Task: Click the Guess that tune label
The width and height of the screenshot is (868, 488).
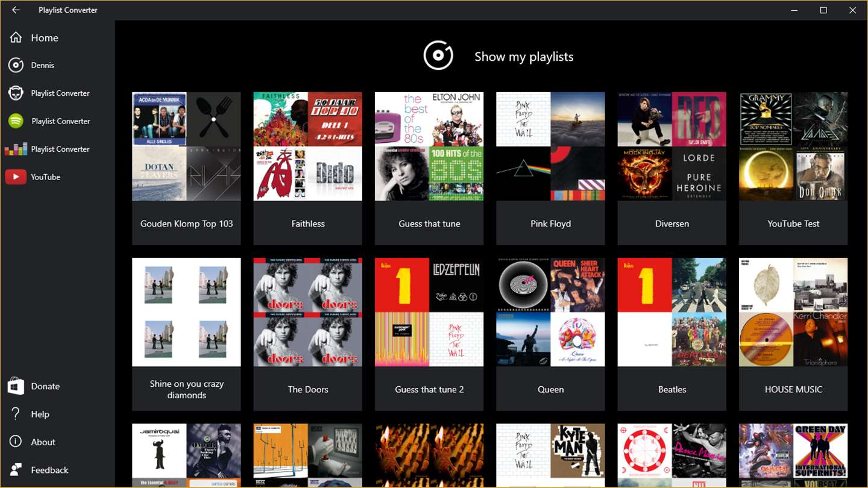Action: (x=429, y=224)
